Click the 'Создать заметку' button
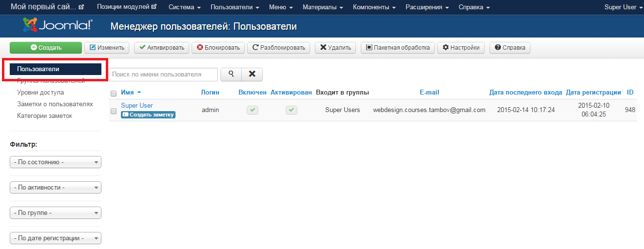This screenshot has height=249, width=644. click(x=148, y=115)
